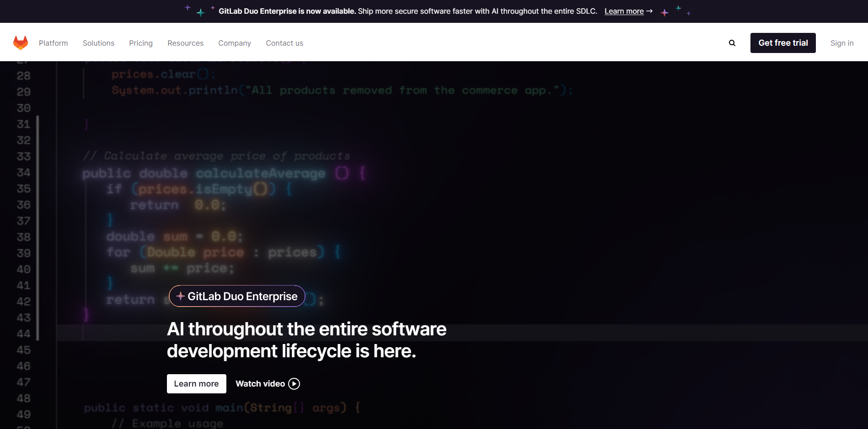
Task: Open the Resources menu
Action: pos(185,43)
